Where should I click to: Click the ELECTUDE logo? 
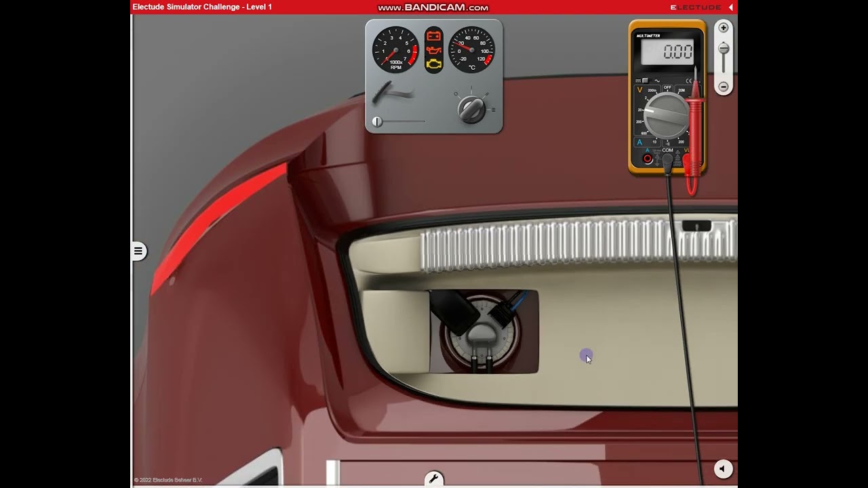(696, 7)
